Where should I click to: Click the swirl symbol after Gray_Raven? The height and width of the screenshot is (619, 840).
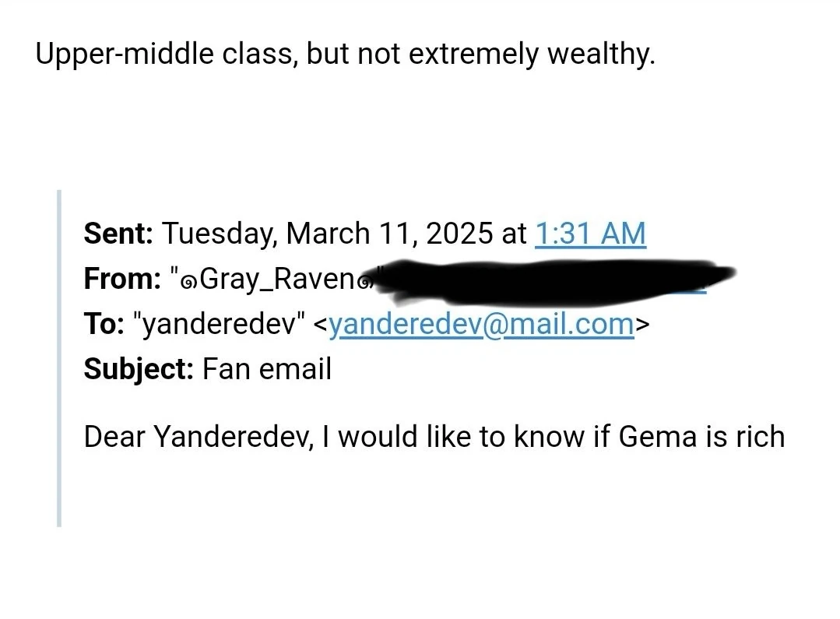[x=367, y=280]
